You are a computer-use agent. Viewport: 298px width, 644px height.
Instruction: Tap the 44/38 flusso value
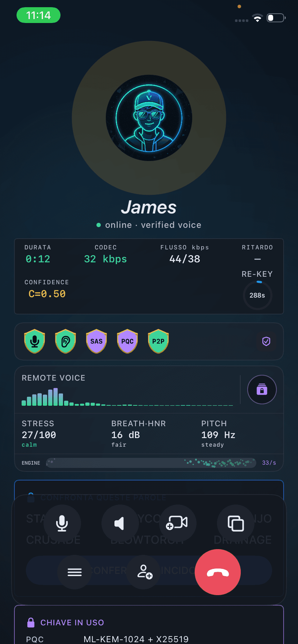[185, 259]
